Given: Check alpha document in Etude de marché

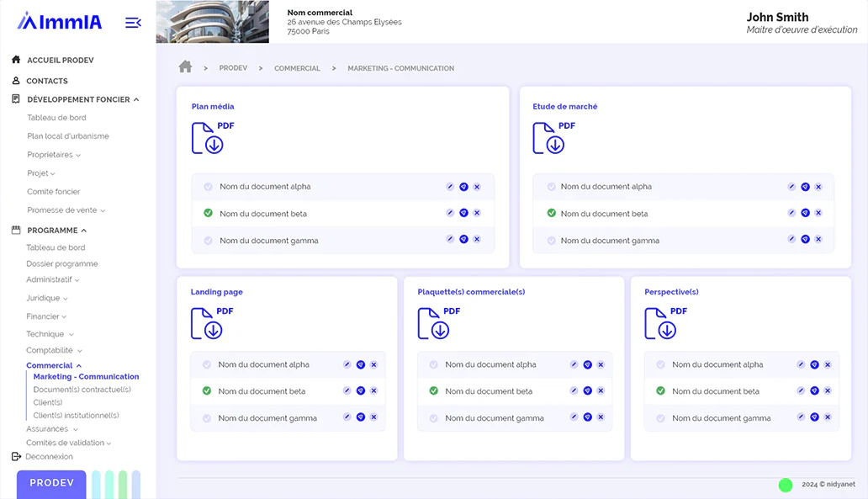Looking at the screenshot, I should click(x=552, y=187).
